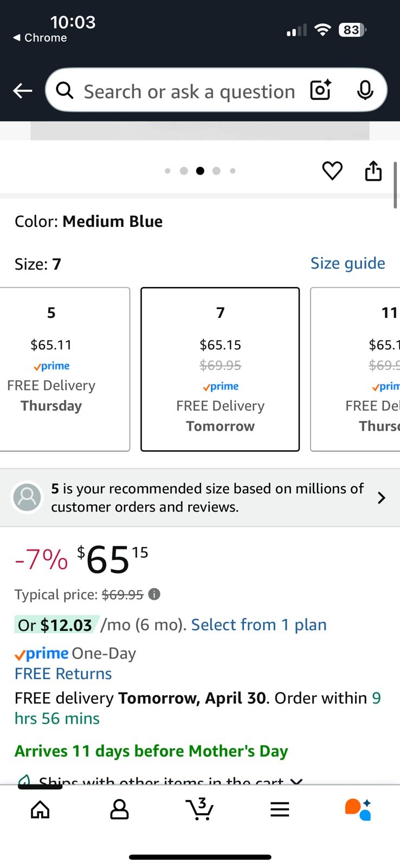
Task: Open the Home tab icon
Action: coord(40,809)
